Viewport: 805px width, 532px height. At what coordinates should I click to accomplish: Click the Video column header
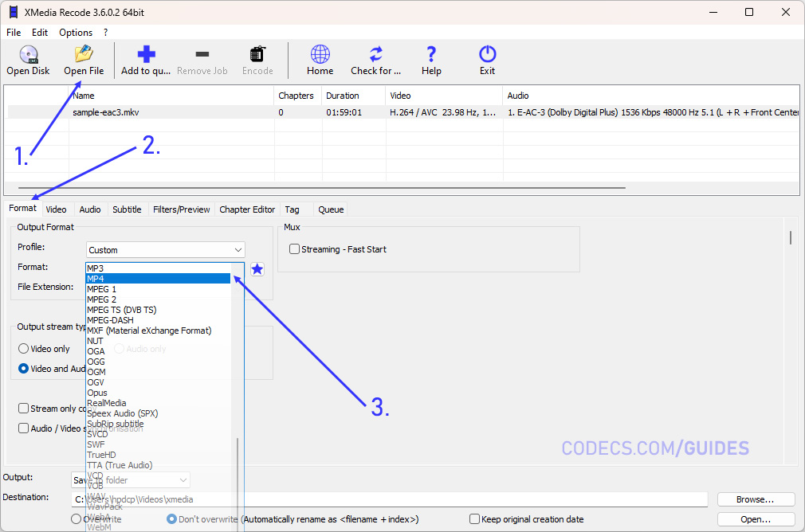[444, 96]
